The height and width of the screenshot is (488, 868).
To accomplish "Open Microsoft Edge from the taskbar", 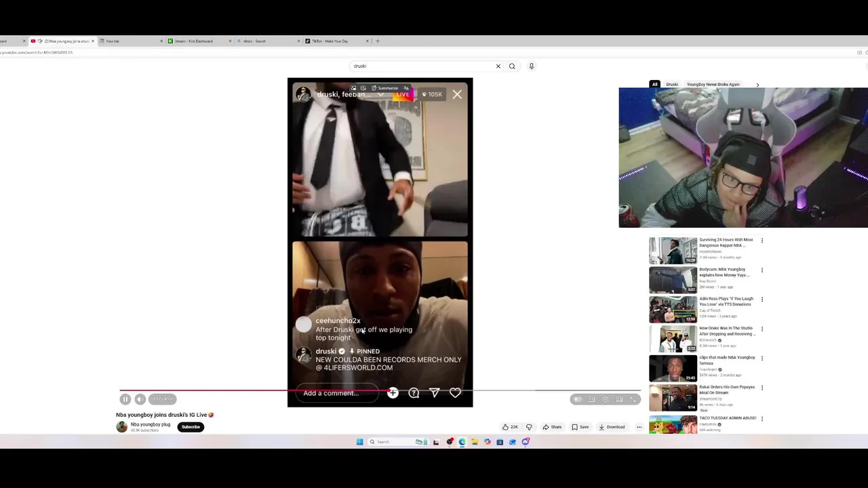I will [x=462, y=442].
